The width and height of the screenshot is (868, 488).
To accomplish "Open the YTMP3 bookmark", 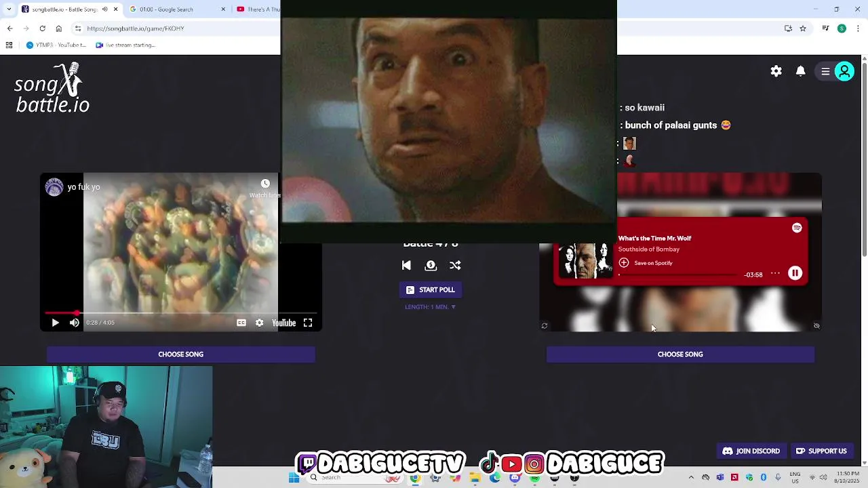I will tap(56, 45).
